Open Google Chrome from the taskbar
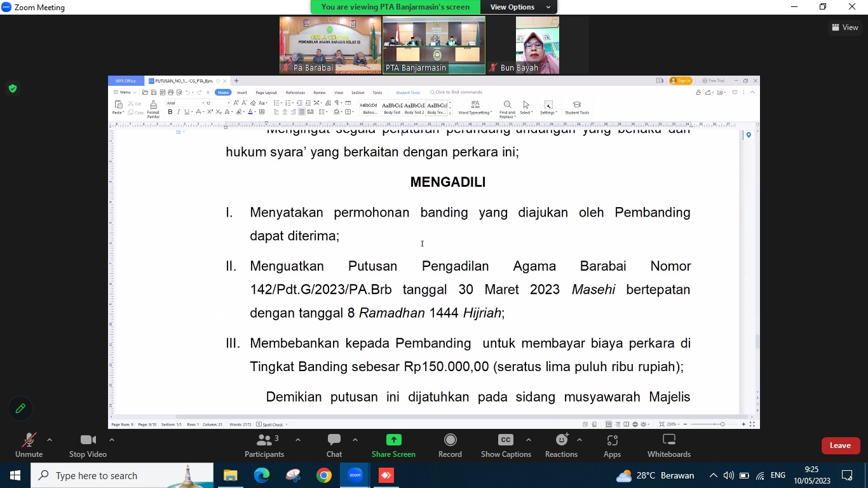The width and height of the screenshot is (868, 488). pos(324,475)
